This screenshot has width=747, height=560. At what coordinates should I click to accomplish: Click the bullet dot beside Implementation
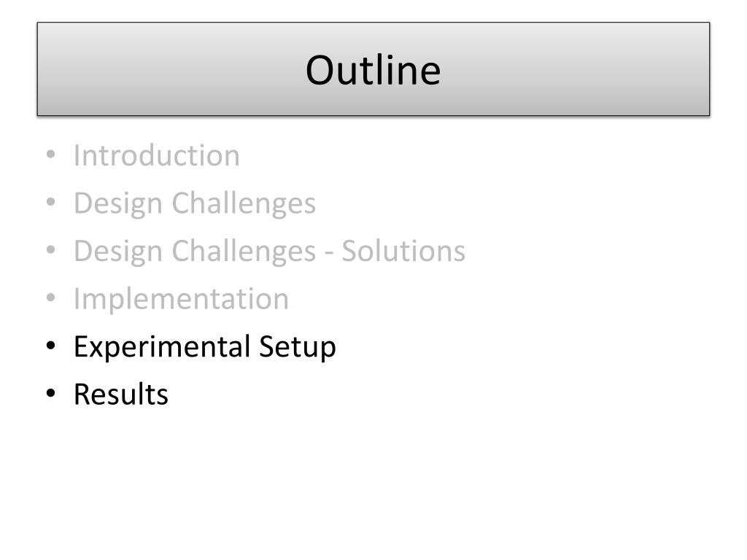[51, 298]
